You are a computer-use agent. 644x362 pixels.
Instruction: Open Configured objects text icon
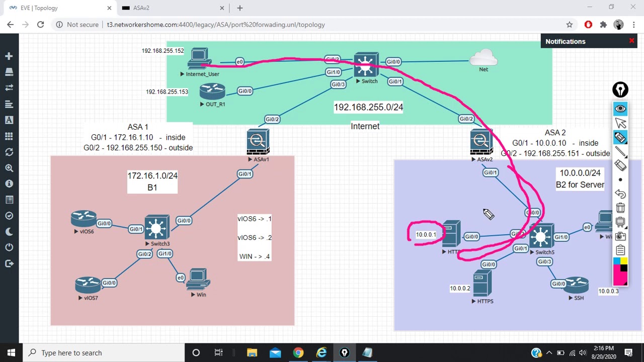tap(9, 120)
